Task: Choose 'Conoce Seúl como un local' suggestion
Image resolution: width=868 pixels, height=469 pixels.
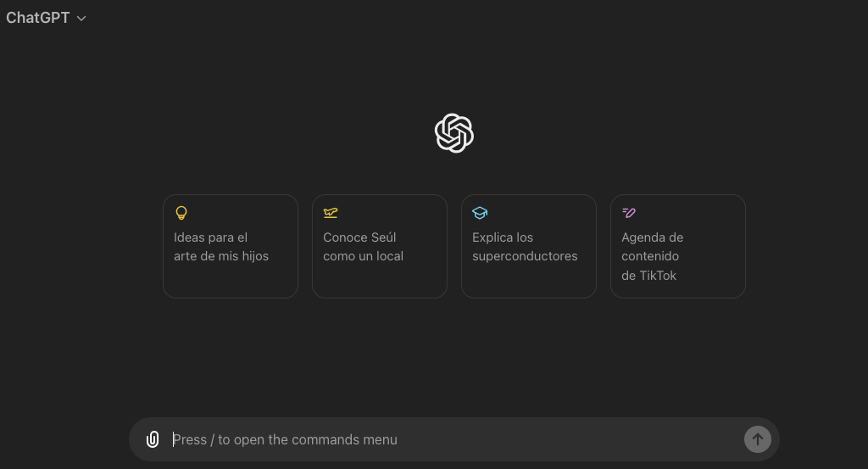Action: tap(380, 246)
